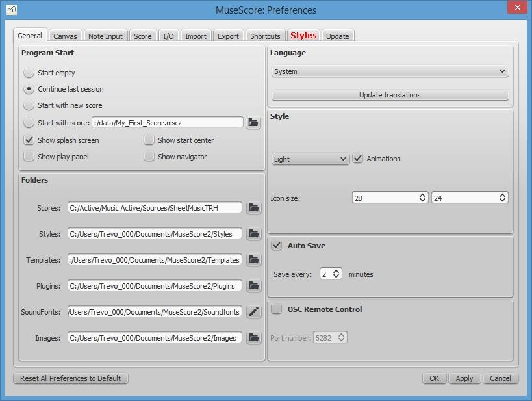The image size is (532, 401).
Task: Toggle the Auto Save checkbox
Action: 277,245
